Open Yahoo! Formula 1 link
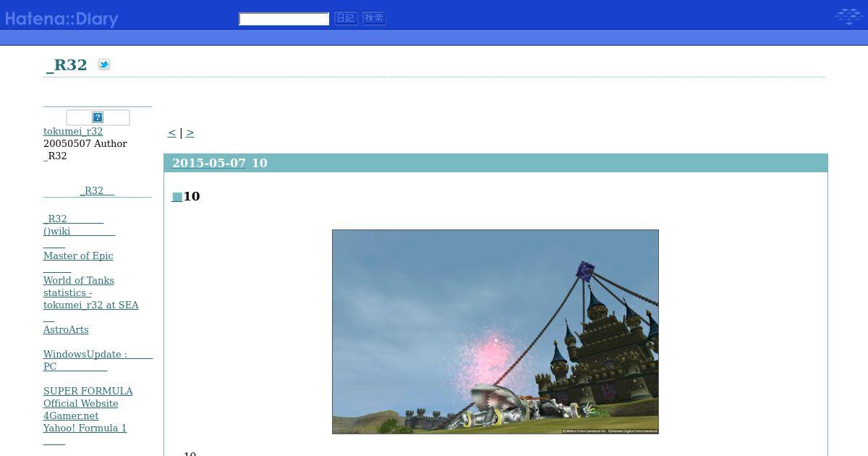Viewport: 868px width, 456px height. (85, 428)
